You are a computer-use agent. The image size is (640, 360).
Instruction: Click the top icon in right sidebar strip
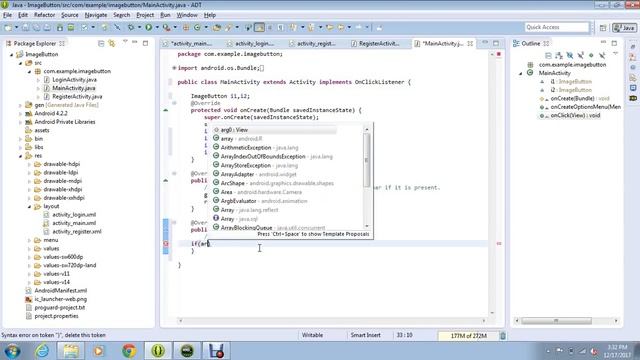[633, 47]
